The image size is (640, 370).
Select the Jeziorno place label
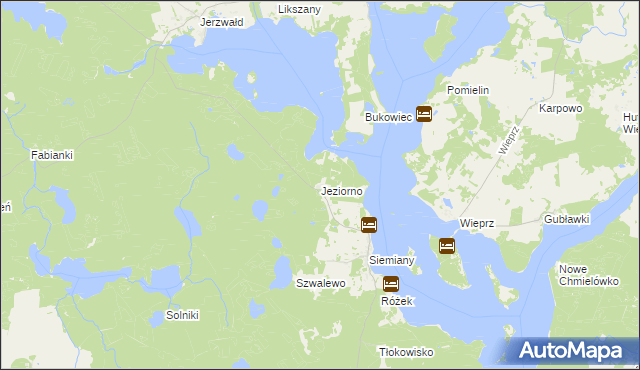click(342, 191)
